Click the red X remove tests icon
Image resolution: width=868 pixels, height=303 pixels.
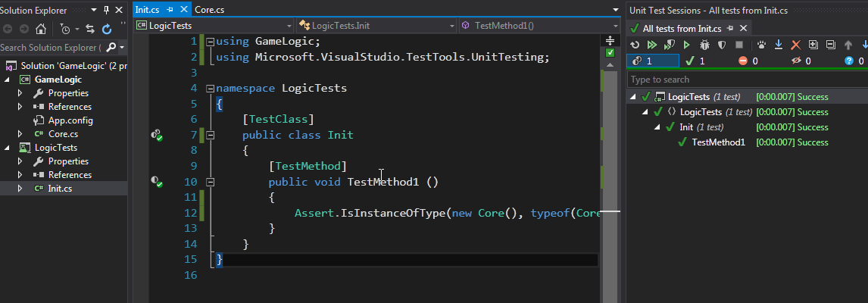(795, 45)
